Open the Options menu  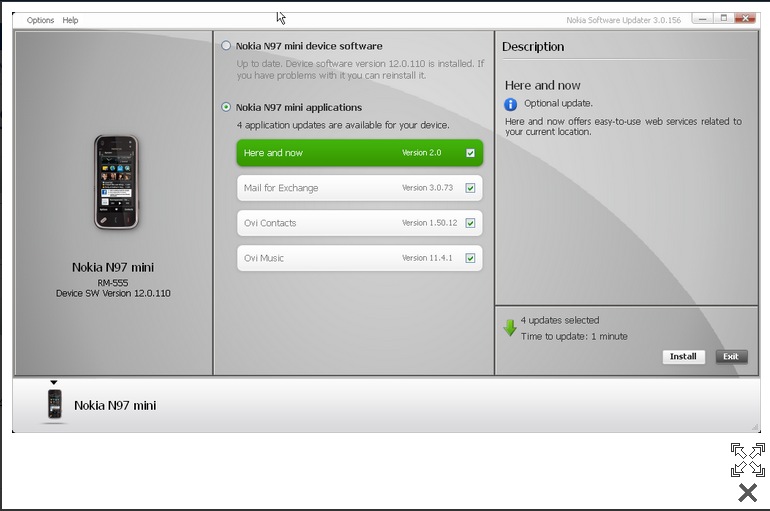pos(40,20)
